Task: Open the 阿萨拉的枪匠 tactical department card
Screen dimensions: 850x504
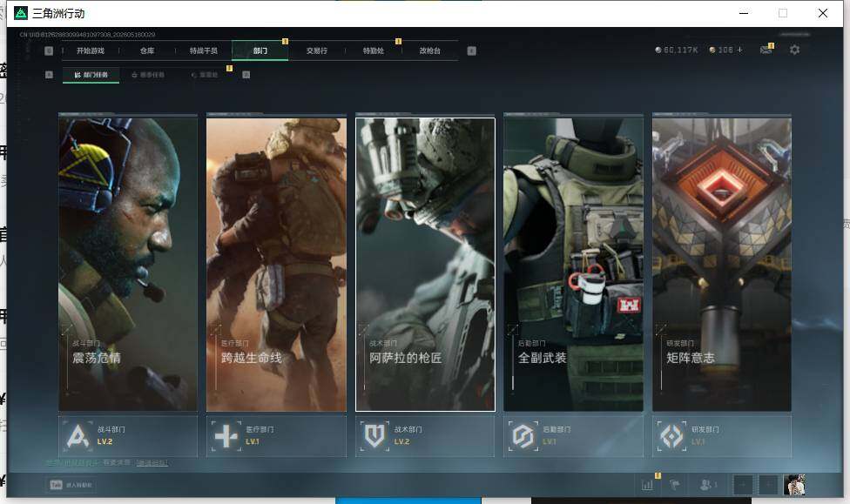Action: click(x=425, y=264)
